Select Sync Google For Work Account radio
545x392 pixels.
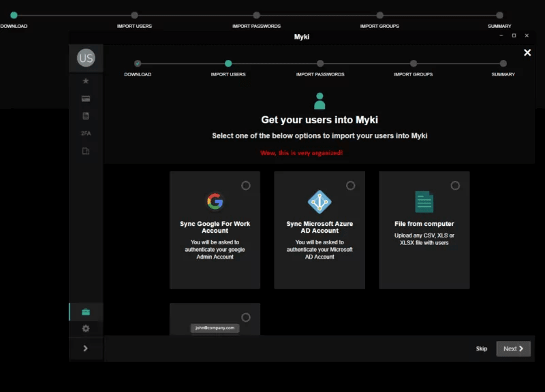tap(246, 186)
